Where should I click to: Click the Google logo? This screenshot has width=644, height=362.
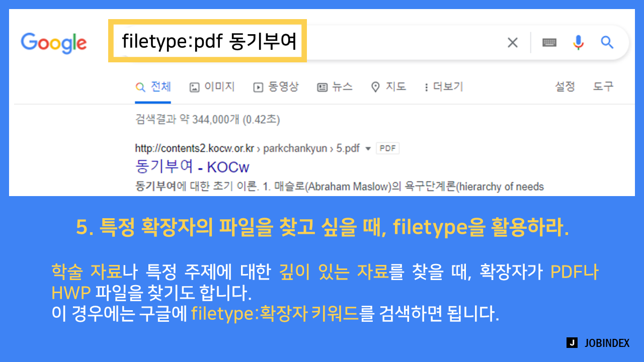pyautogui.click(x=53, y=43)
